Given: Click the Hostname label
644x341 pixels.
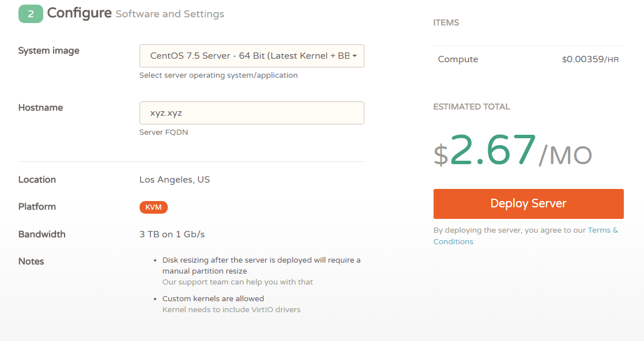Looking at the screenshot, I should 41,108.
